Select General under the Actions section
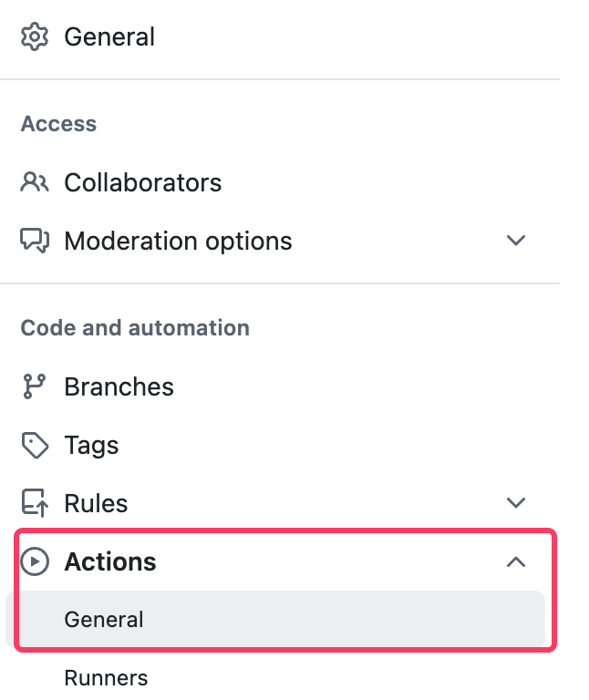This screenshot has width=589, height=700. click(104, 620)
